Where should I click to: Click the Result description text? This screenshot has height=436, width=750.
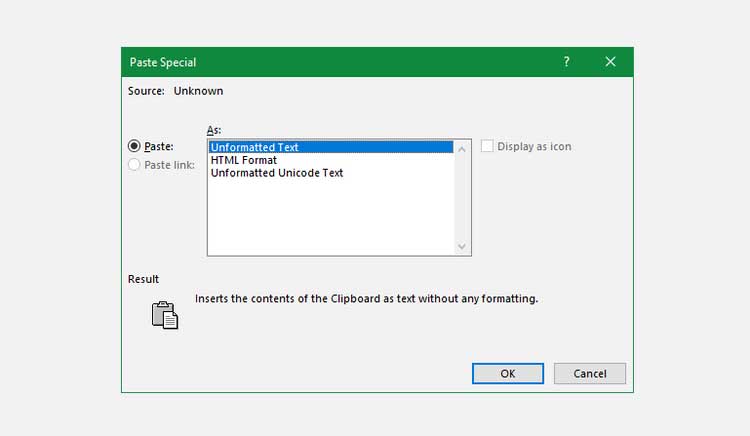click(366, 298)
